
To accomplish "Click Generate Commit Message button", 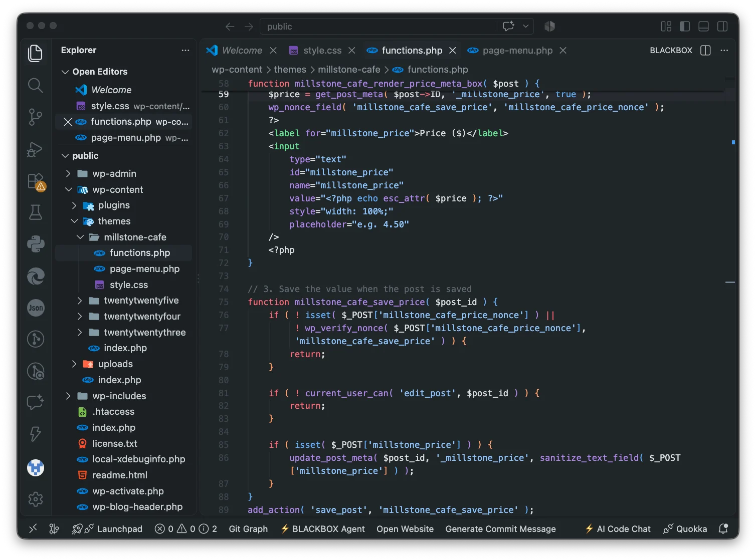I will click(x=500, y=528).
